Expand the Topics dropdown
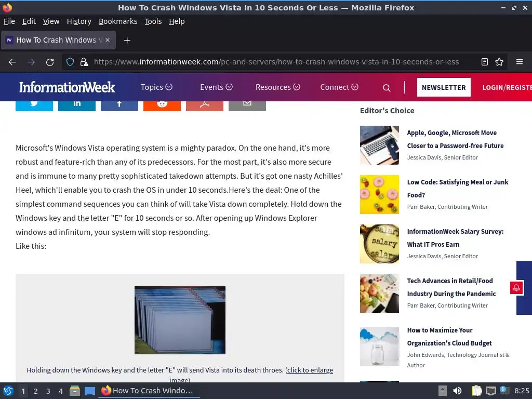This screenshot has width=532, height=399. click(x=157, y=87)
